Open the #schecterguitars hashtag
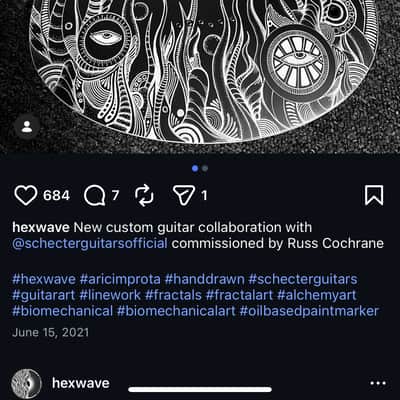Image resolution: width=400 pixels, height=400 pixels. (x=303, y=279)
